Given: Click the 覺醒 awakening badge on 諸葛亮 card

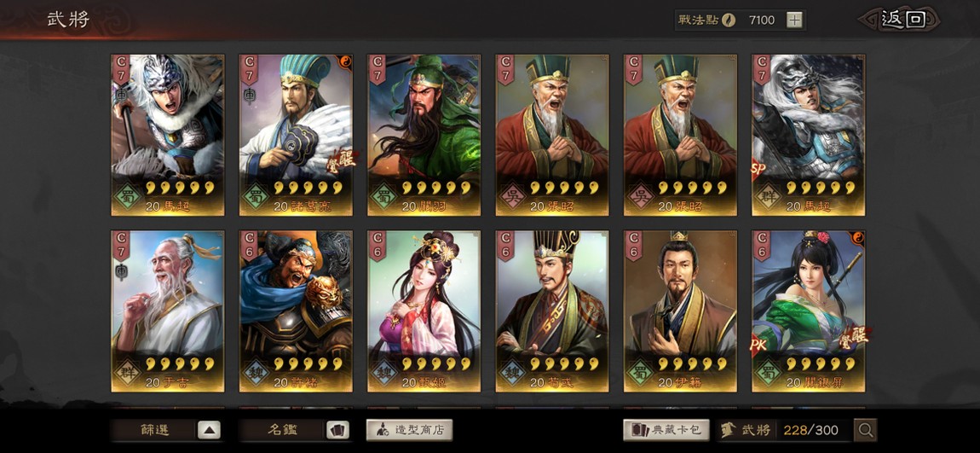Looking at the screenshot, I should coord(342,160).
